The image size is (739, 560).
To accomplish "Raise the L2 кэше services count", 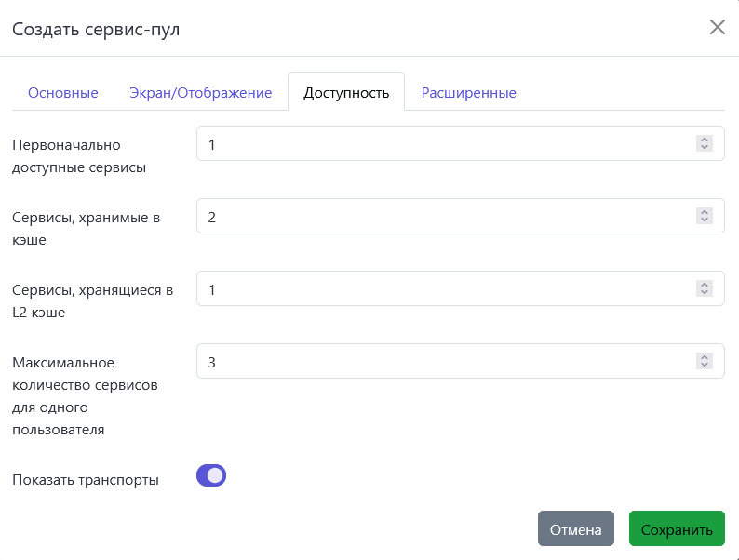I will tap(705, 285).
